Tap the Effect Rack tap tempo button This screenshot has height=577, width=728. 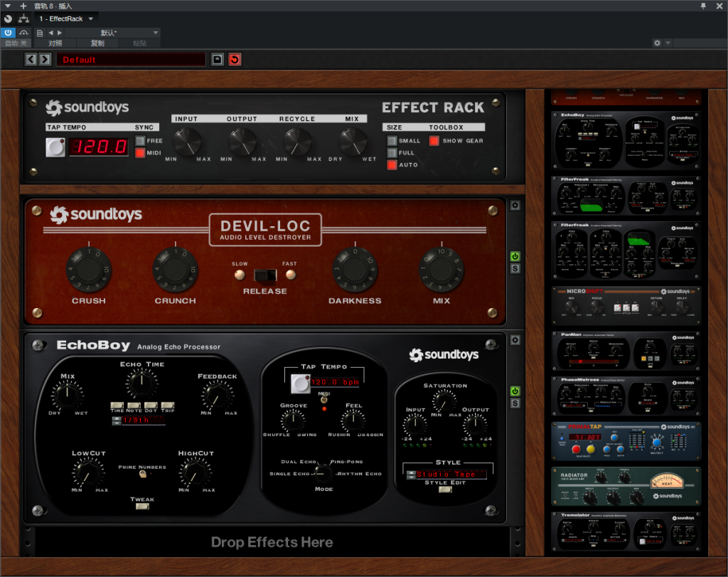coord(55,147)
